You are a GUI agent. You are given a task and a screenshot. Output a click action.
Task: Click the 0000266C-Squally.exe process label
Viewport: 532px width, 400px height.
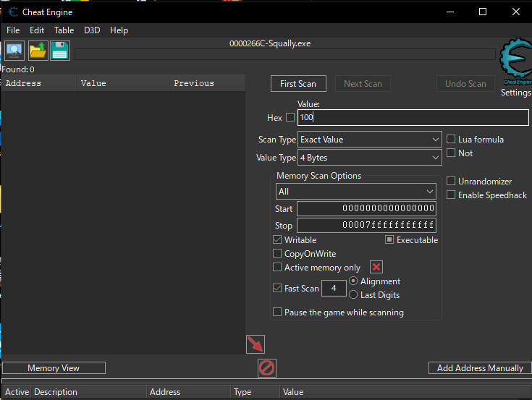(270, 43)
